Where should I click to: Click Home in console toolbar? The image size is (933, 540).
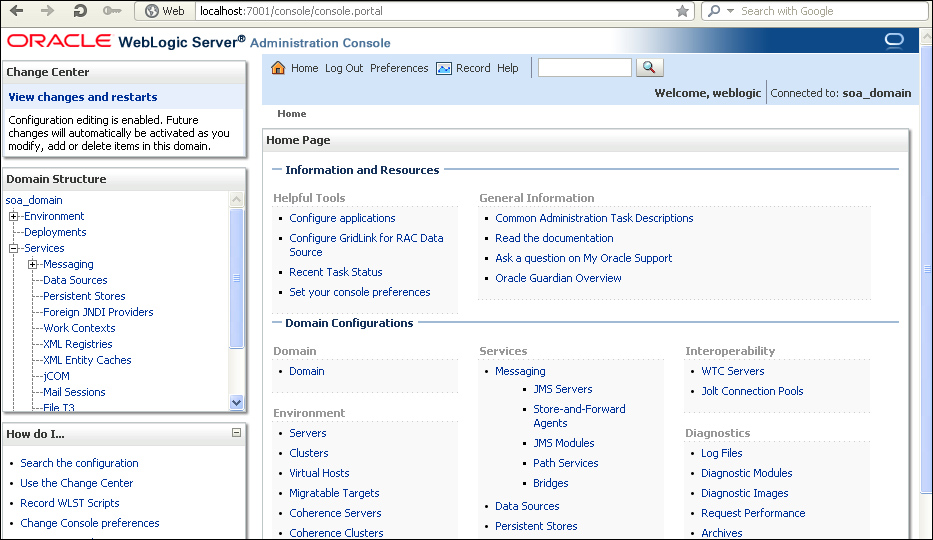[305, 68]
